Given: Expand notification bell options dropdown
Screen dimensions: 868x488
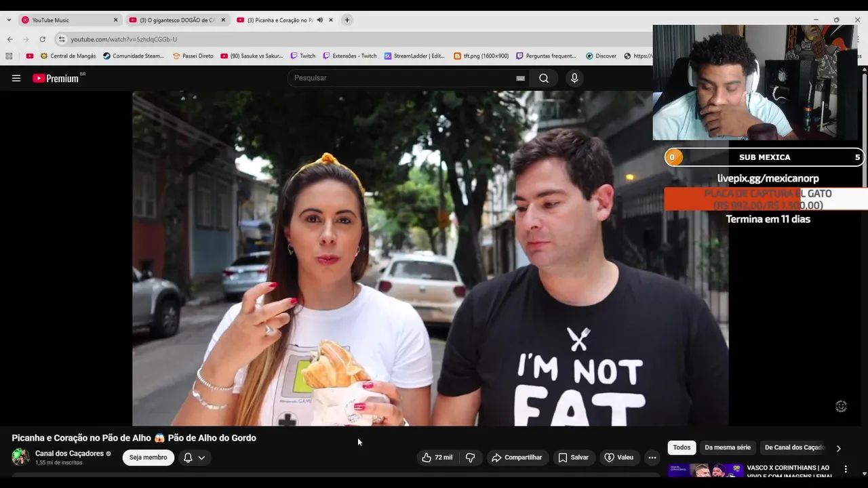Looking at the screenshot, I should click(194, 457).
